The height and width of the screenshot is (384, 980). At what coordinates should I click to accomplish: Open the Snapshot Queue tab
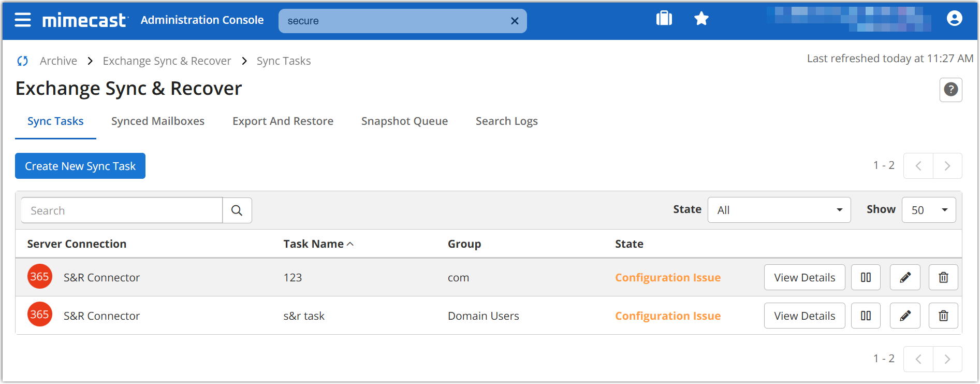[404, 121]
